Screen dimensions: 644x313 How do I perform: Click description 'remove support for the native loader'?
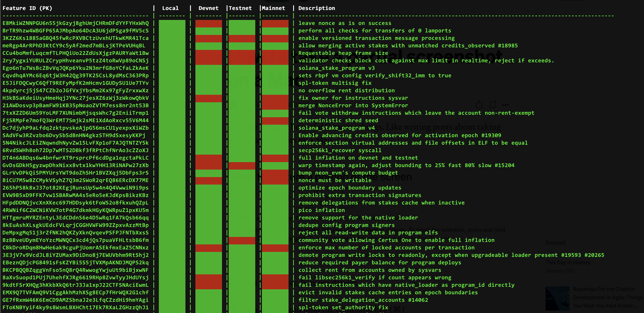point(358,218)
